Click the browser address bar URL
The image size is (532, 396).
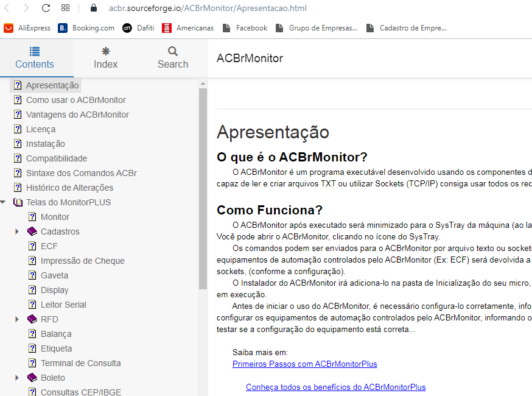coord(208,8)
